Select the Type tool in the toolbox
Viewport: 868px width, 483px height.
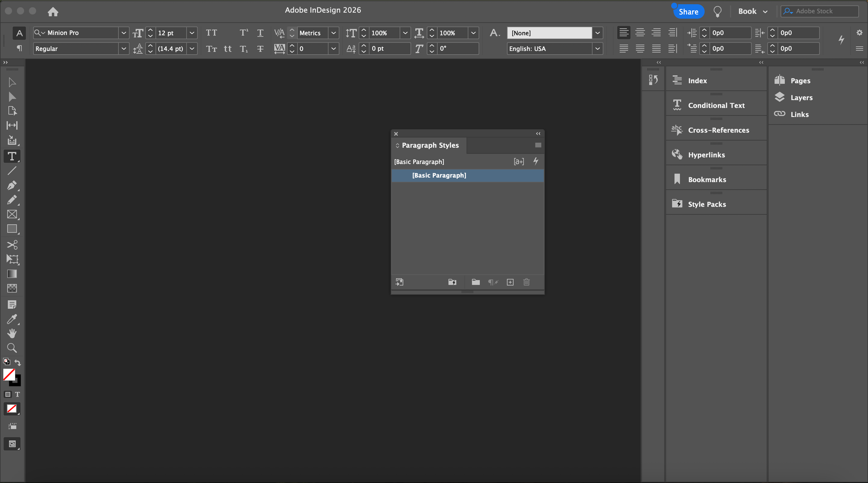(x=12, y=156)
